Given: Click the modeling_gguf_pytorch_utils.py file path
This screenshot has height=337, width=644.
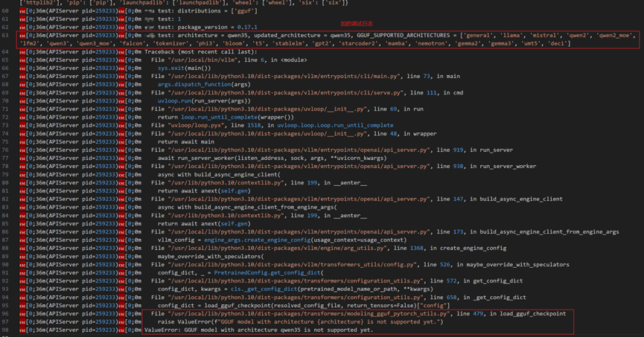Looking at the screenshot, I should pos(309,314).
